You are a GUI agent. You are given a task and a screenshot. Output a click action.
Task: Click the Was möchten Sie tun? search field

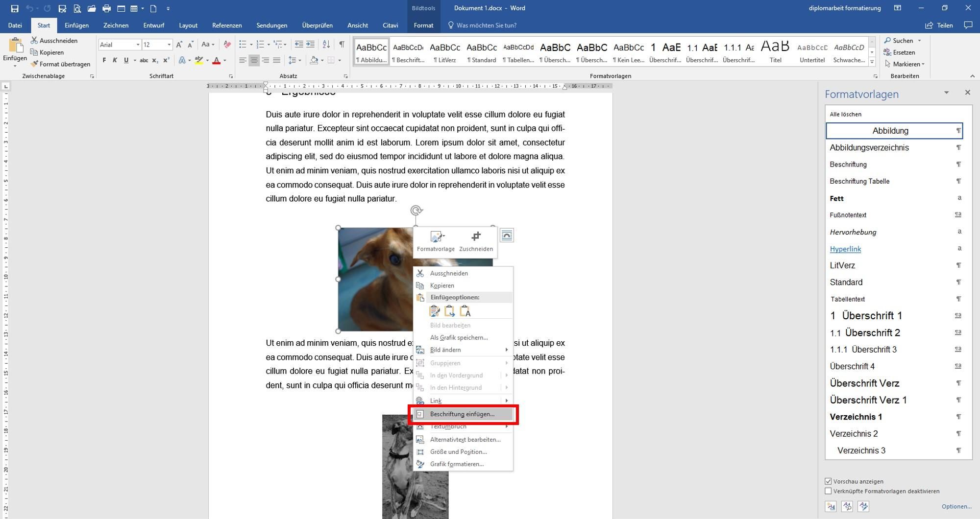tap(487, 25)
